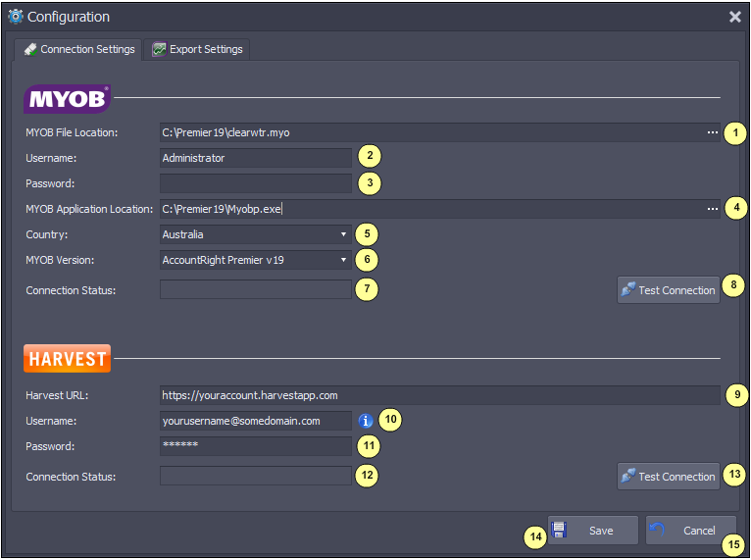The height and width of the screenshot is (560, 751).
Task: Click the 'Country:' label
Action: click(47, 234)
